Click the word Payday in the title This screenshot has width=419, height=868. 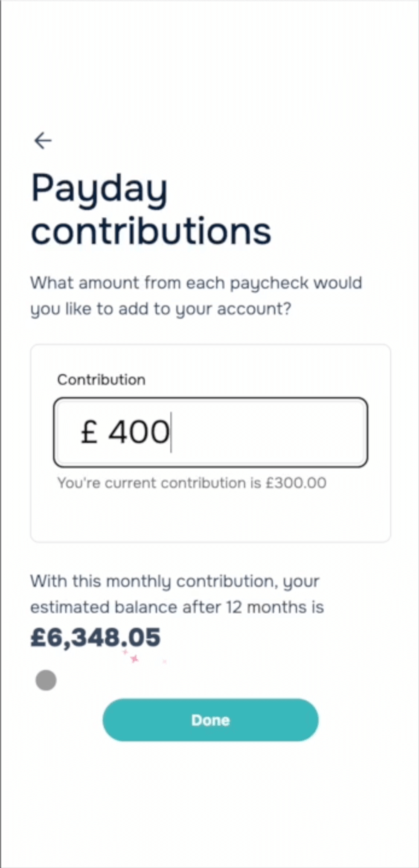[x=99, y=190]
